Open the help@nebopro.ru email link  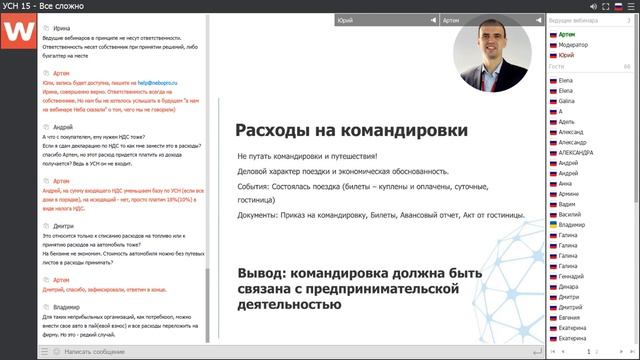(157, 83)
